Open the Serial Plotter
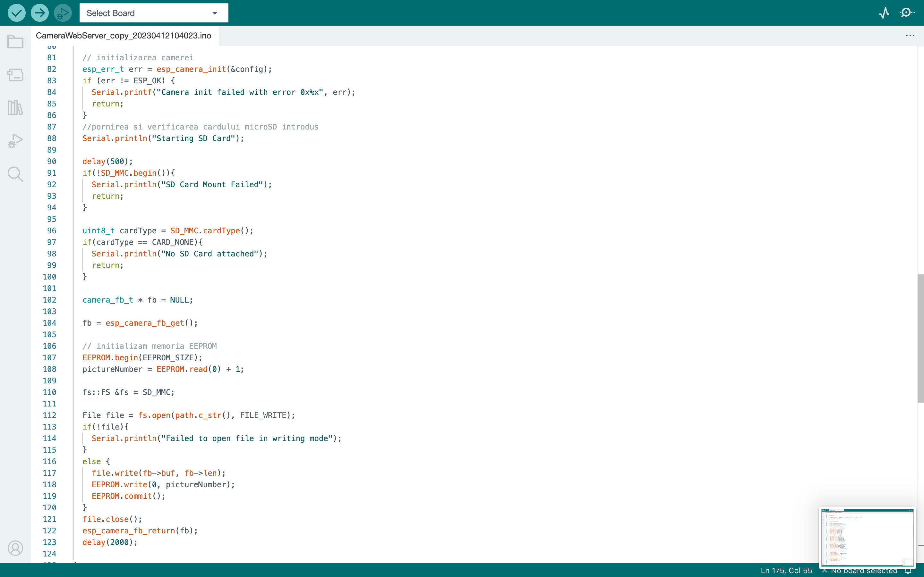Image resolution: width=924 pixels, height=577 pixels. coord(884,13)
